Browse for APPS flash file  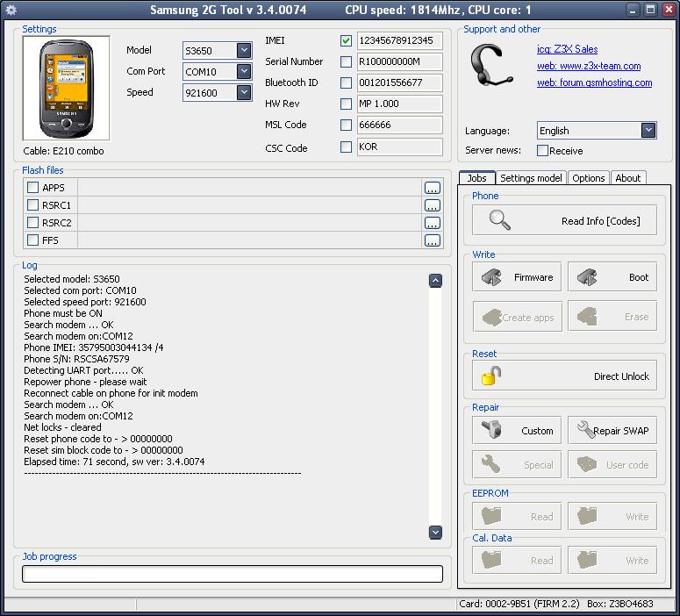point(432,188)
